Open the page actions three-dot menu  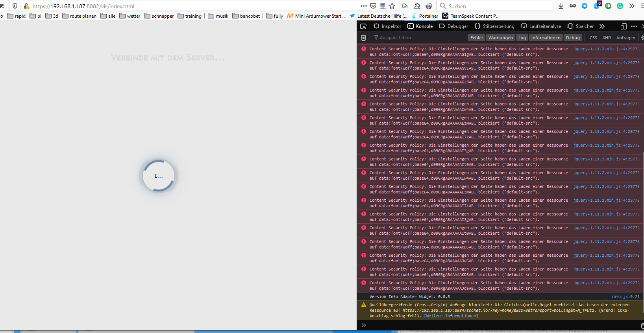pyautogui.click(x=363, y=6)
